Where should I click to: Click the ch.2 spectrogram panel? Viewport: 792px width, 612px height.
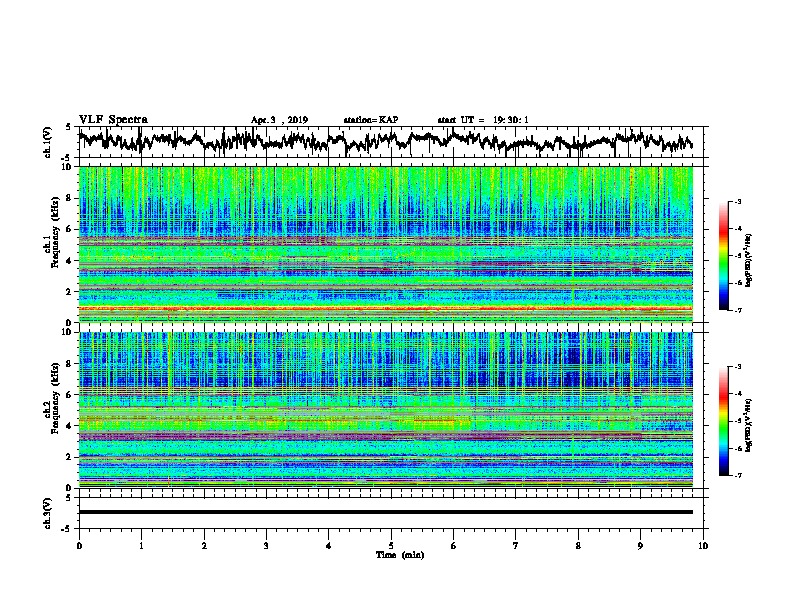(385, 410)
